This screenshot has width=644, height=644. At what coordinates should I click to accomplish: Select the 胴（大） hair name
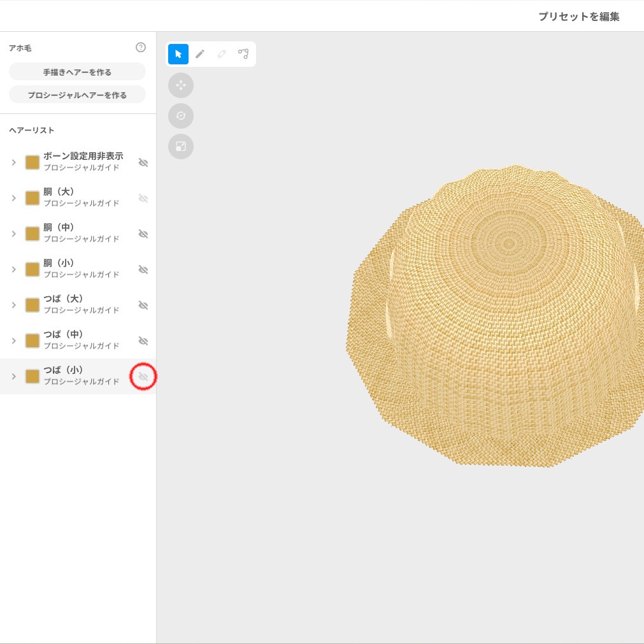(x=59, y=192)
